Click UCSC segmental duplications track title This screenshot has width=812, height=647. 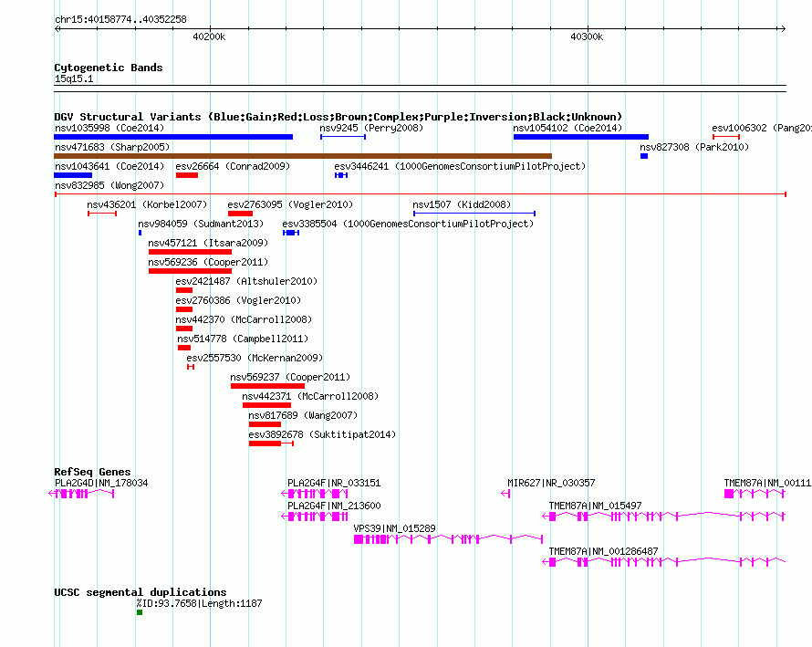click(141, 592)
